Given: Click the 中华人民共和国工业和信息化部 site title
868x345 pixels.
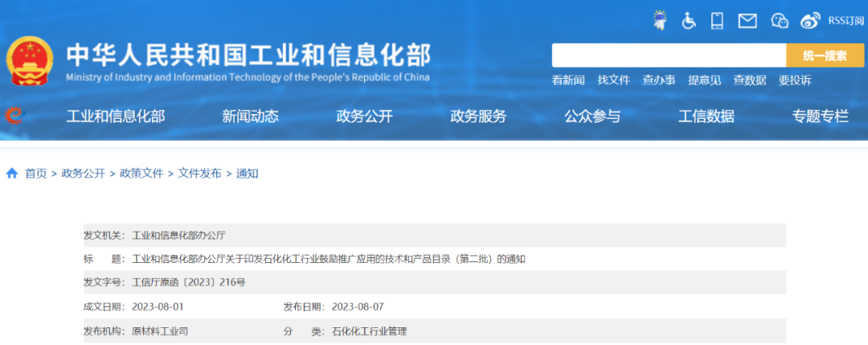Looking at the screenshot, I should 248,55.
